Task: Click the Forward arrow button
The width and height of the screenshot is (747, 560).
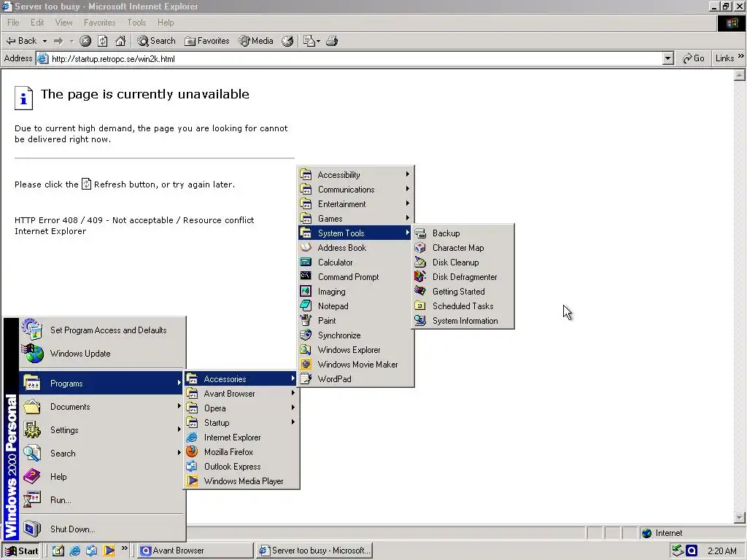Action: tap(58, 41)
